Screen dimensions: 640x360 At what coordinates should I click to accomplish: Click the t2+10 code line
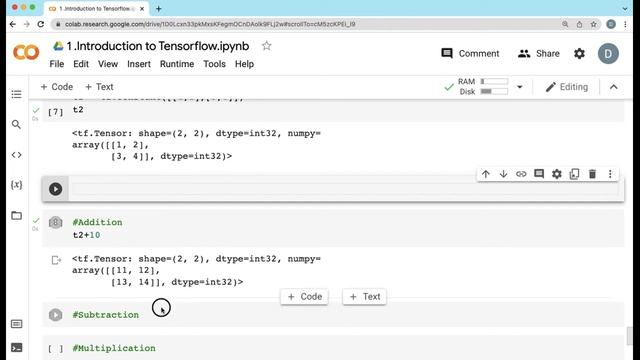click(x=86, y=235)
